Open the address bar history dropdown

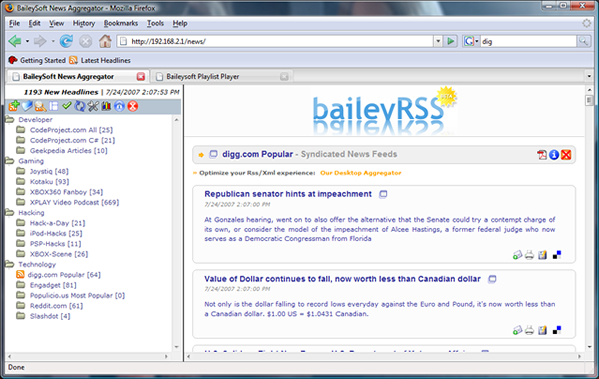click(438, 41)
